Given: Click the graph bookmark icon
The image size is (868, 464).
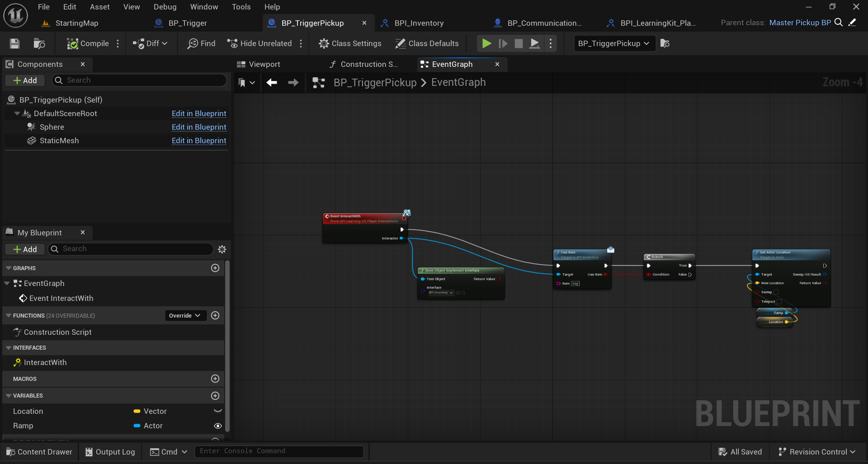Looking at the screenshot, I should [x=242, y=83].
